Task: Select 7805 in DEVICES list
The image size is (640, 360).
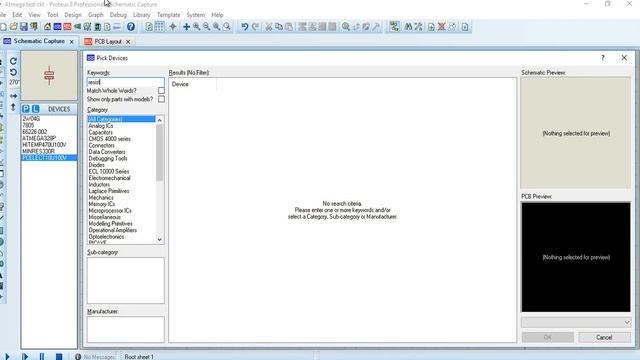Action: [28, 125]
